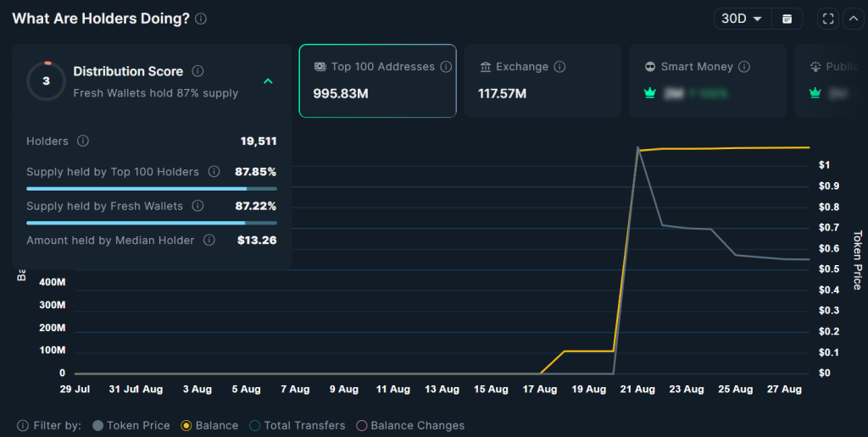Select the Top 100 Addresses tab card

377,80
